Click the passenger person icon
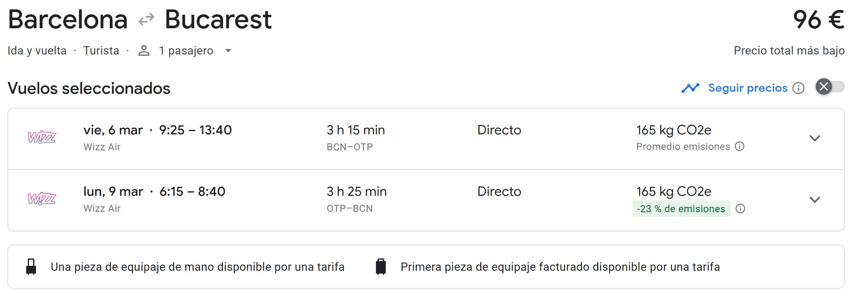Image resolution: width=868 pixels, height=290 pixels. coord(144,51)
